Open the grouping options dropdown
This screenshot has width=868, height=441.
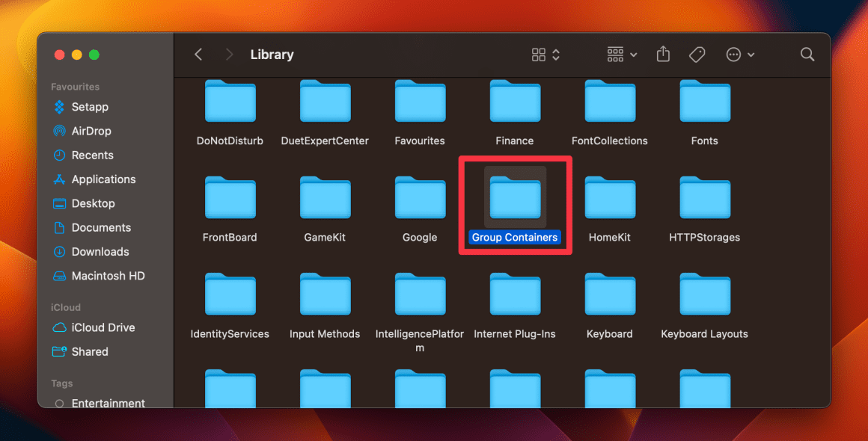621,54
